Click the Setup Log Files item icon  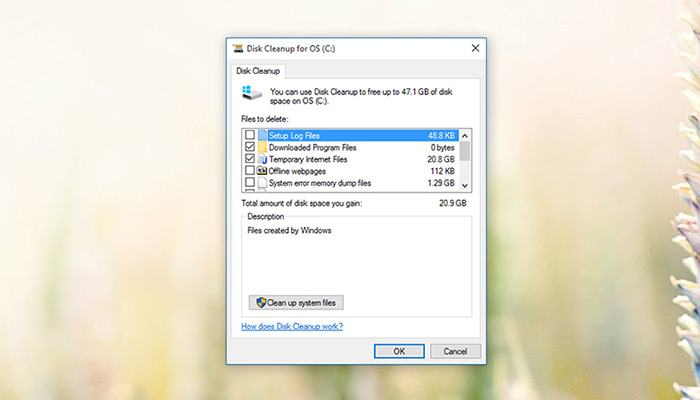click(262, 135)
